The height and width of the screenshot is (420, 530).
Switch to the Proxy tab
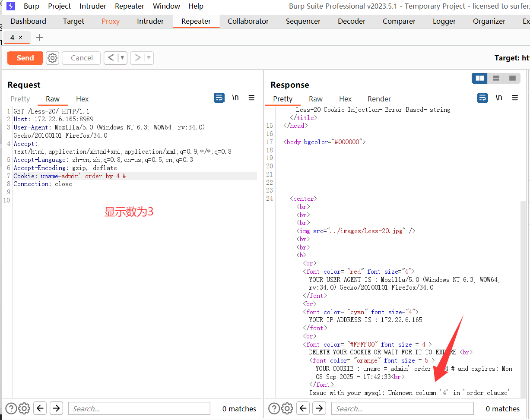[x=111, y=21]
